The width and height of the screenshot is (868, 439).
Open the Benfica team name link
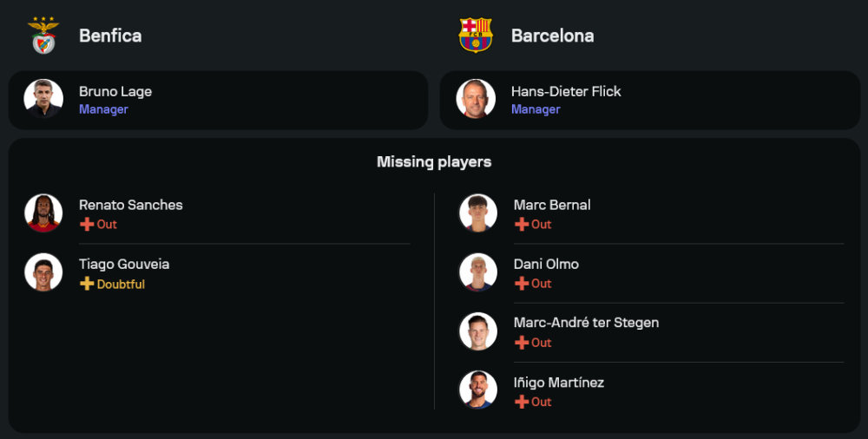point(110,36)
